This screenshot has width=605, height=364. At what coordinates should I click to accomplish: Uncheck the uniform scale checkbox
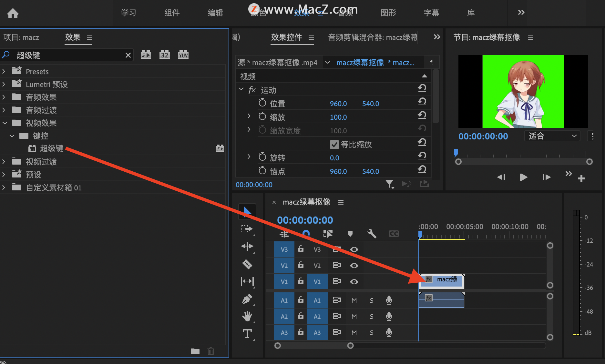334,144
